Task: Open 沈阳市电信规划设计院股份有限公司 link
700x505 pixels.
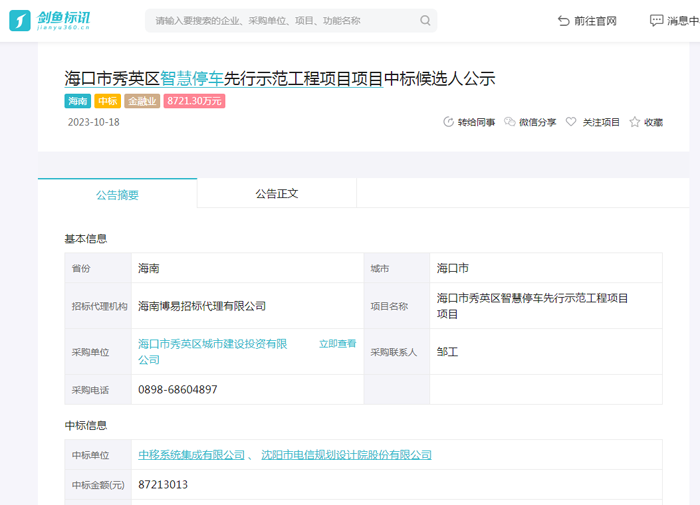Action: pos(346,455)
